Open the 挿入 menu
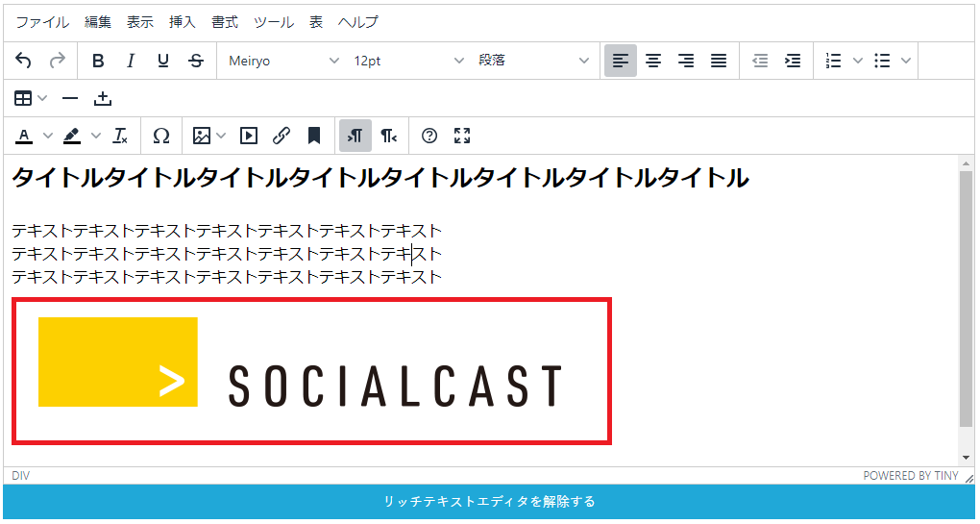This screenshot has width=980, height=524. point(183,22)
